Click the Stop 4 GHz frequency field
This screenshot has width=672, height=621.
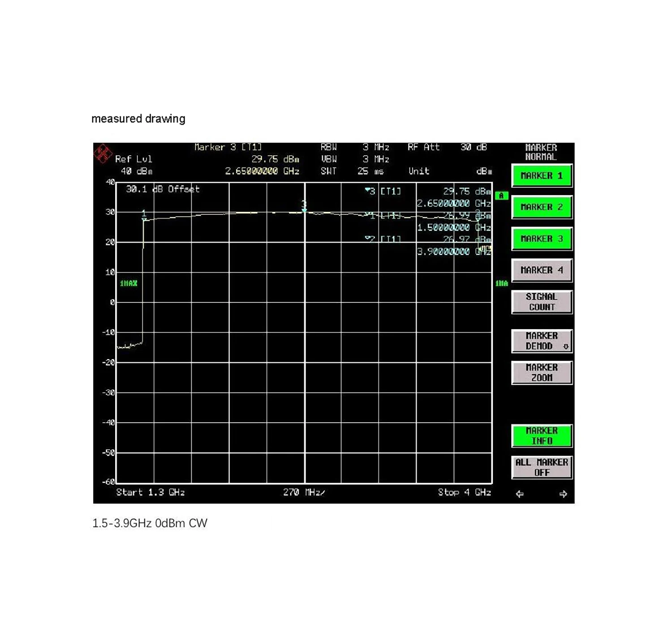(464, 493)
